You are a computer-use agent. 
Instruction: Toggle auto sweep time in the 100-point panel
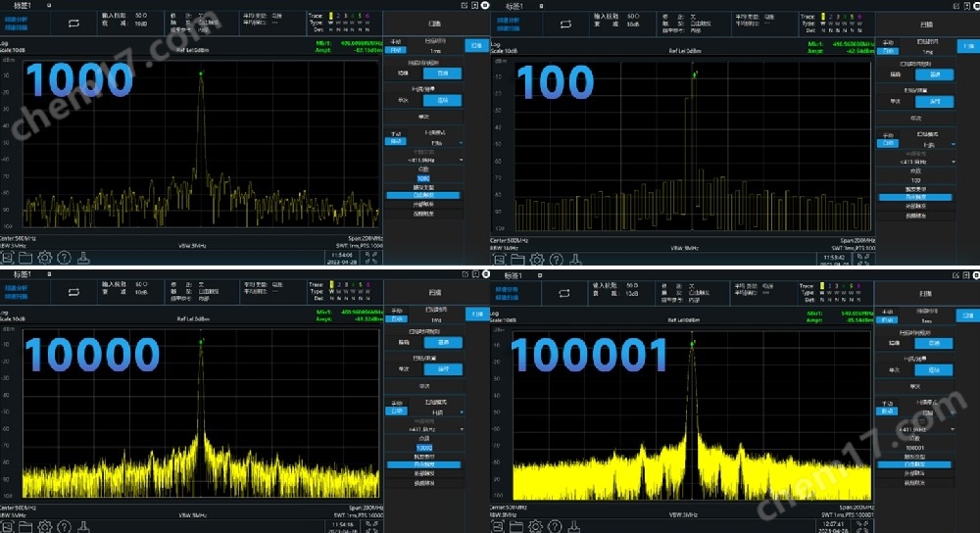click(888, 51)
